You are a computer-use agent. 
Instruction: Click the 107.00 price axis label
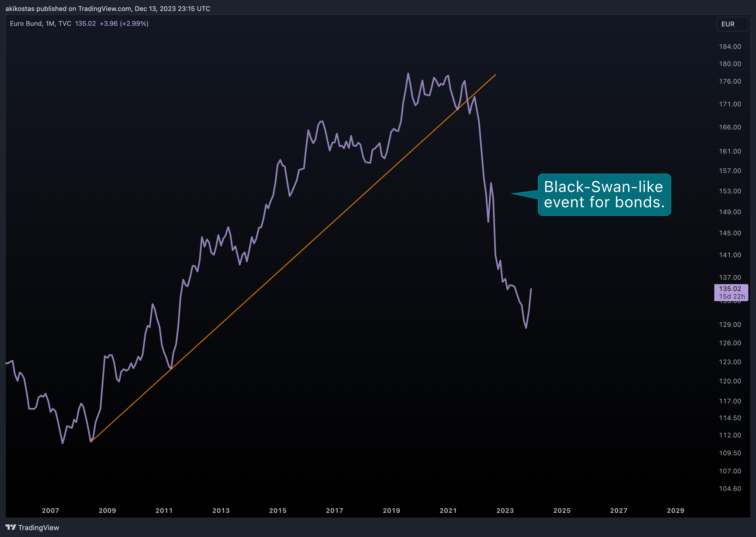[x=730, y=471]
